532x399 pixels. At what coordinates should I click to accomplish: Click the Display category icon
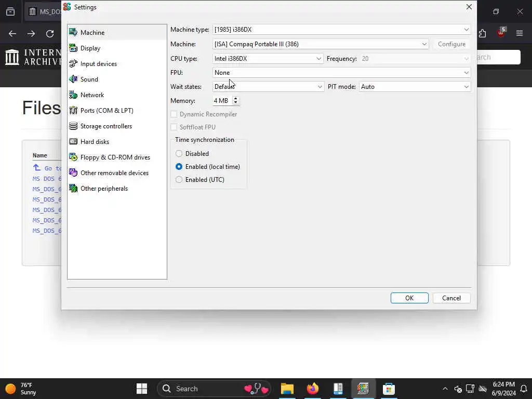click(x=73, y=48)
